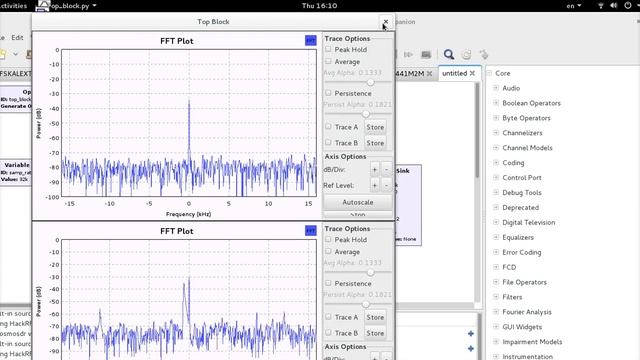Click the blue FFT icon on bottom plot
Image resolution: width=640 pixels, height=360 pixels.
click(311, 231)
